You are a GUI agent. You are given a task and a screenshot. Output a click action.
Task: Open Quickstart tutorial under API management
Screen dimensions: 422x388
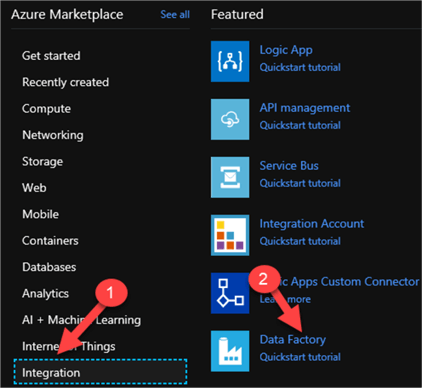tap(300, 125)
